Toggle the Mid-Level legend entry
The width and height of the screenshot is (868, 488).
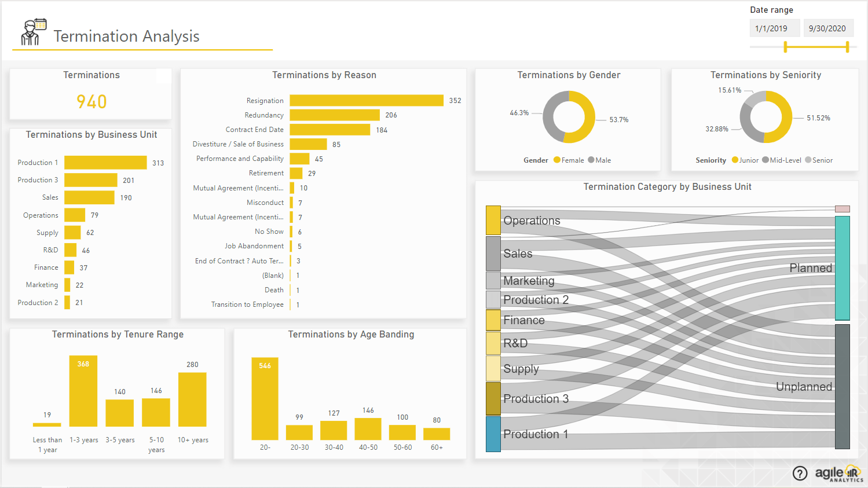tap(782, 160)
